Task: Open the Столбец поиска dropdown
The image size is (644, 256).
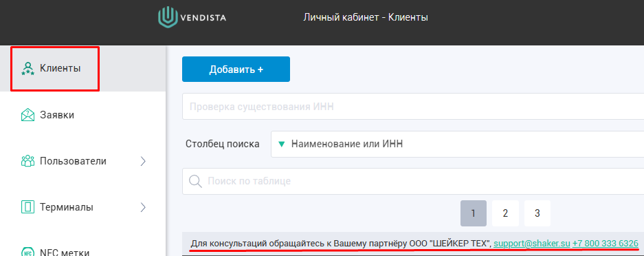Action: click(x=457, y=145)
